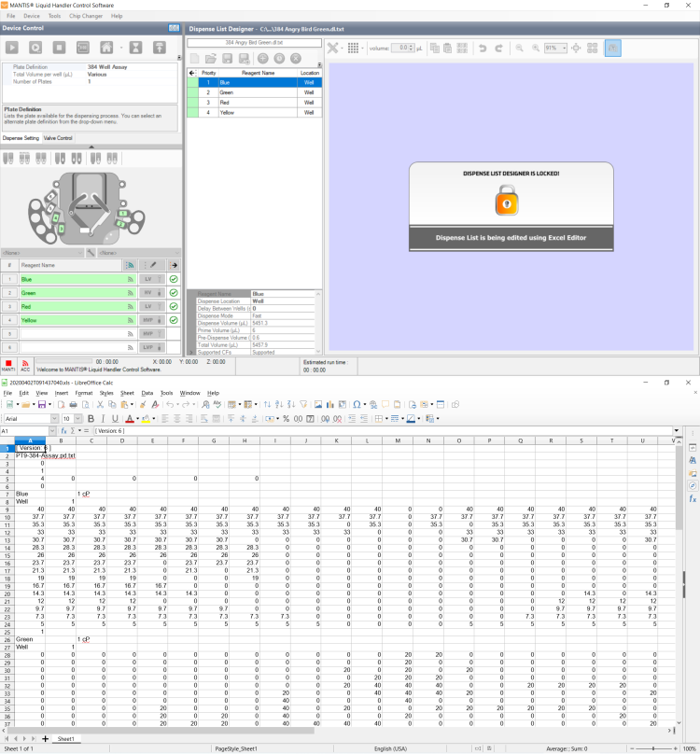Open the Arial font name dropdown in Calc
This screenshot has width=700, height=754.
[54, 419]
